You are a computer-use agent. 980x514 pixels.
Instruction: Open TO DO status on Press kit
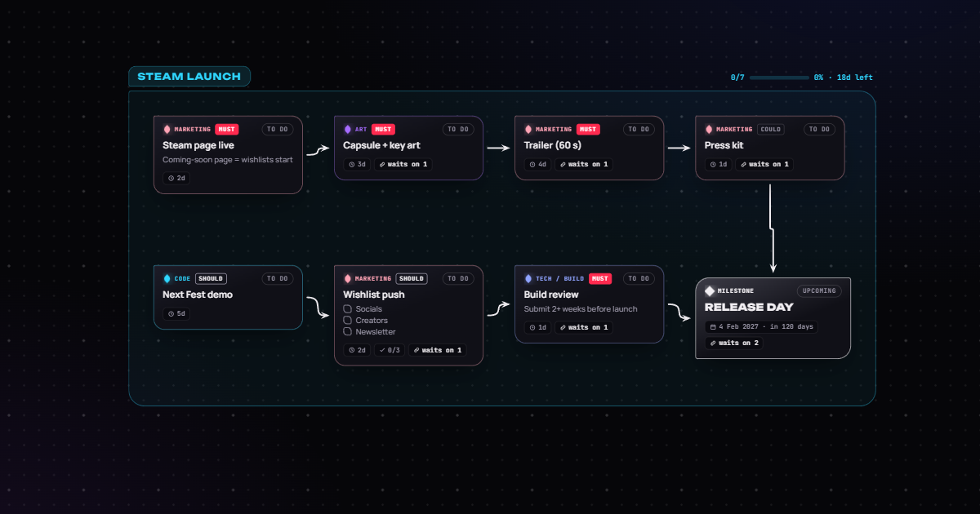tap(819, 129)
